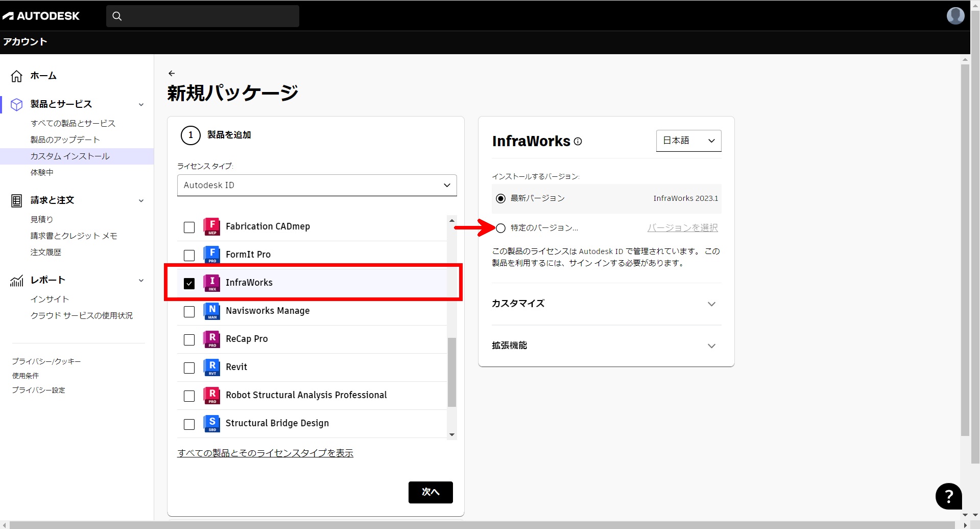Click the FormIt Pro product icon
Screen dimensions: 980x529
click(x=212, y=255)
